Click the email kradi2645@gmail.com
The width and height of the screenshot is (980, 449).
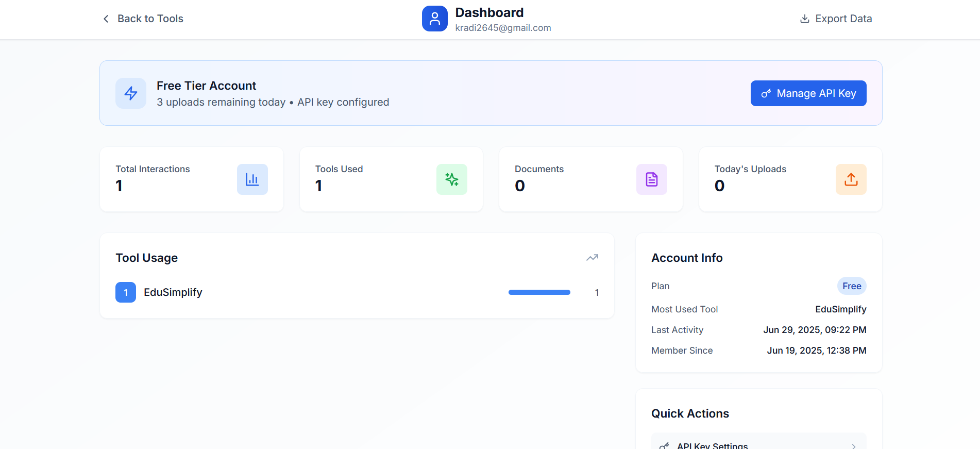tap(503, 28)
